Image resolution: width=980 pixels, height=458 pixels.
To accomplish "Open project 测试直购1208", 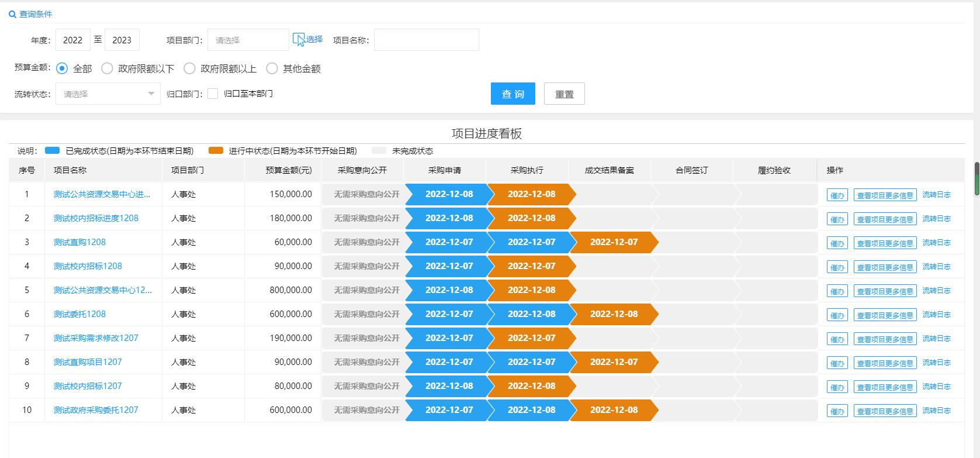I will click(x=79, y=242).
